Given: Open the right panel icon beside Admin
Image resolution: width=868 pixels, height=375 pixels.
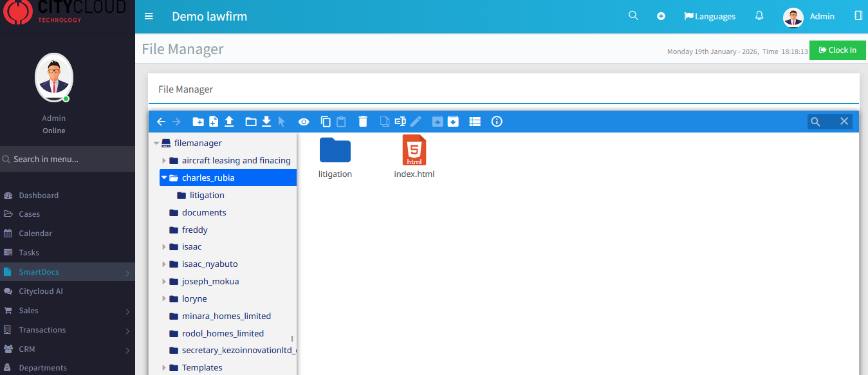Looking at the screenshot, I should click(x=858, y=16).
